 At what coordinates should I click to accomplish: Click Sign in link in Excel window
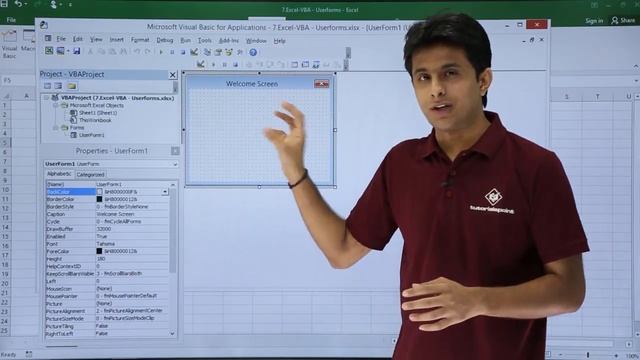pyautogui.click(x=594, y=20)
